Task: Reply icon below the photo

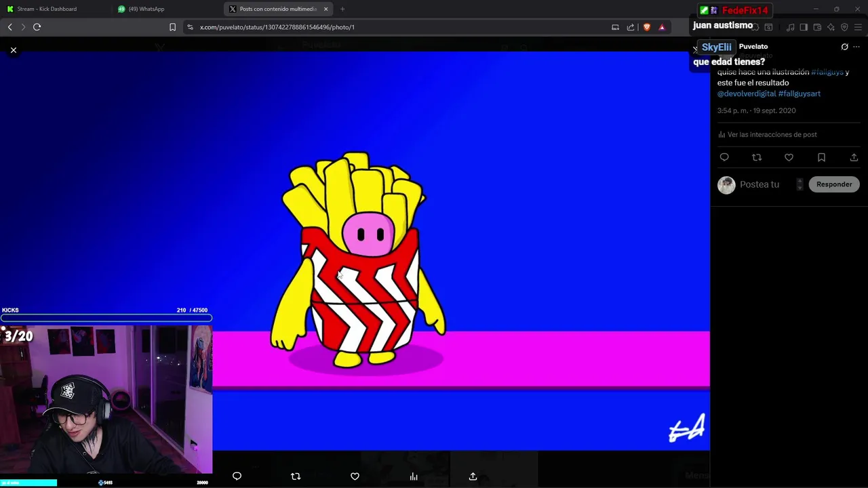Action: coord(237,476)
